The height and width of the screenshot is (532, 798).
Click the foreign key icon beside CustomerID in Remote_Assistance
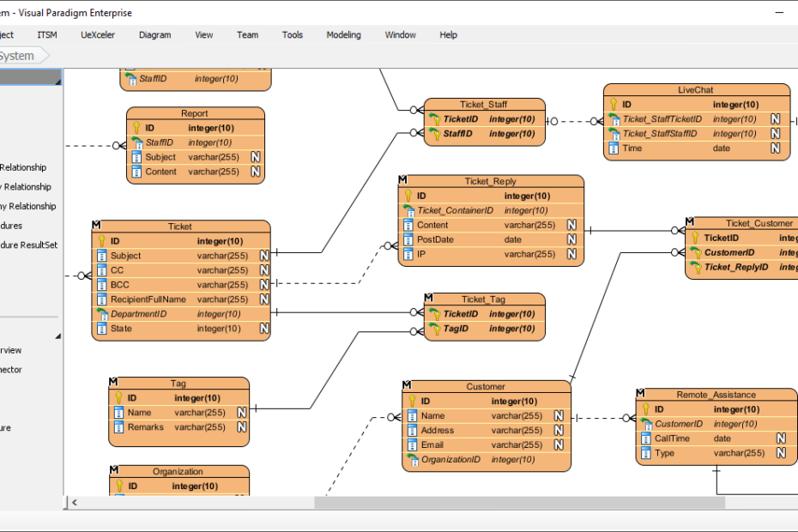tap(645, 424)
